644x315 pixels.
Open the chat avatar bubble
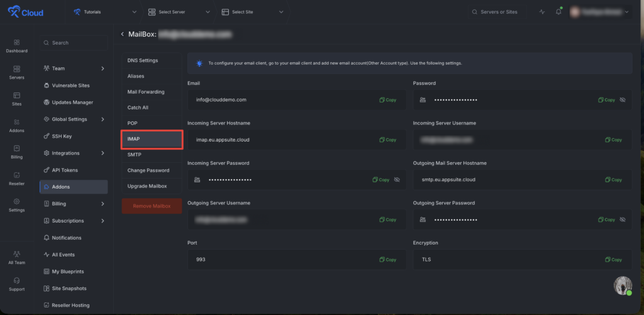623,285
